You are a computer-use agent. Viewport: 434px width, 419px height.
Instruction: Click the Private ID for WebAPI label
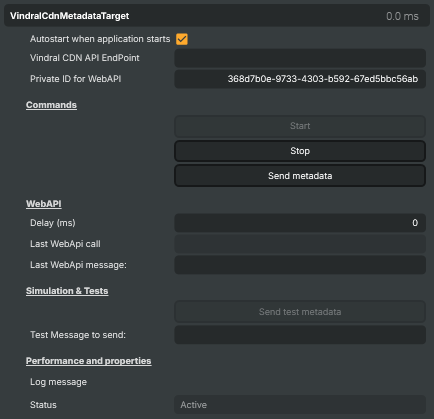point(76,79)
